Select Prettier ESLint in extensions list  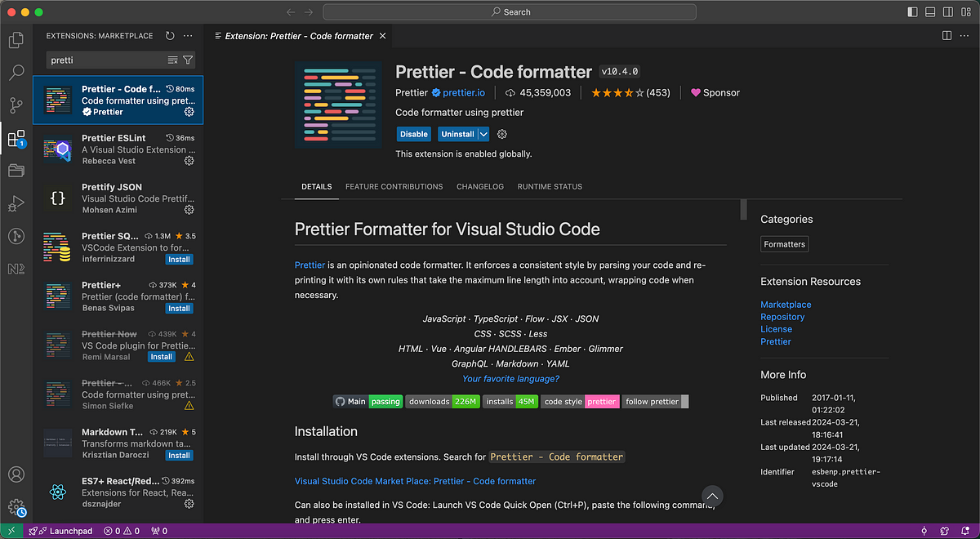click(118, 149)
